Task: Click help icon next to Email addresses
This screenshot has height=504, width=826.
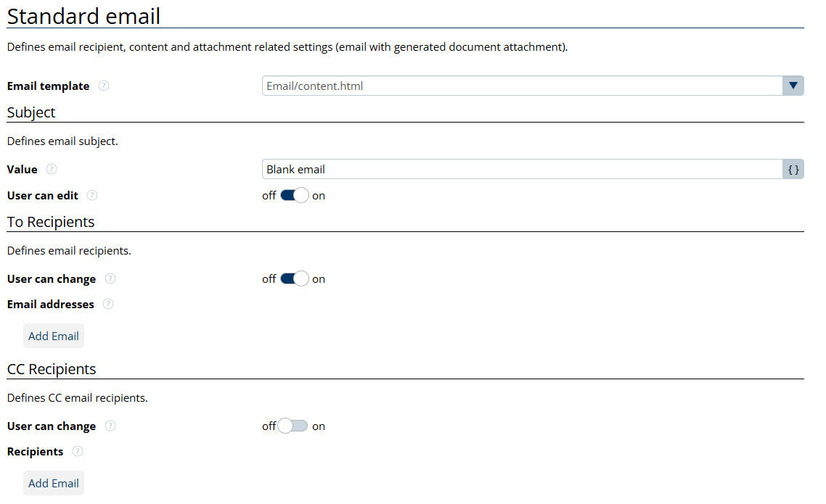Action: (x=108, y=305)
